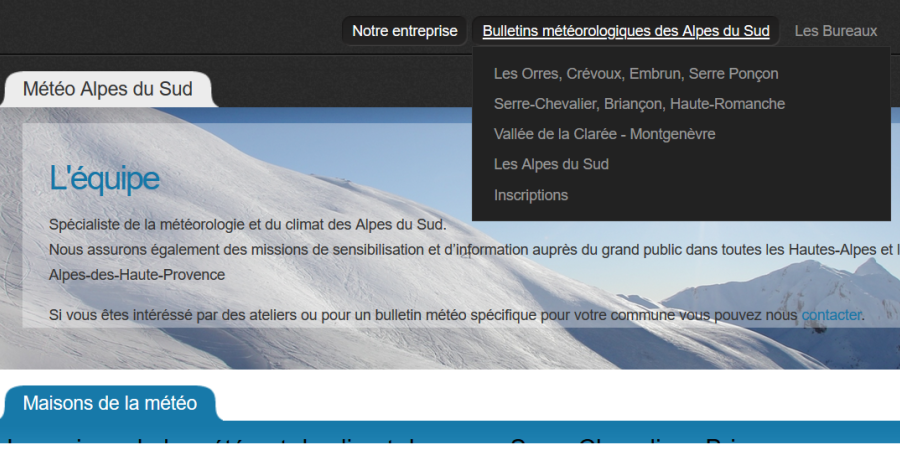Click the Météo Alpes du Sud tab
Image resolution: width=900 pixels, height=450 pixels.
(108, 89)
